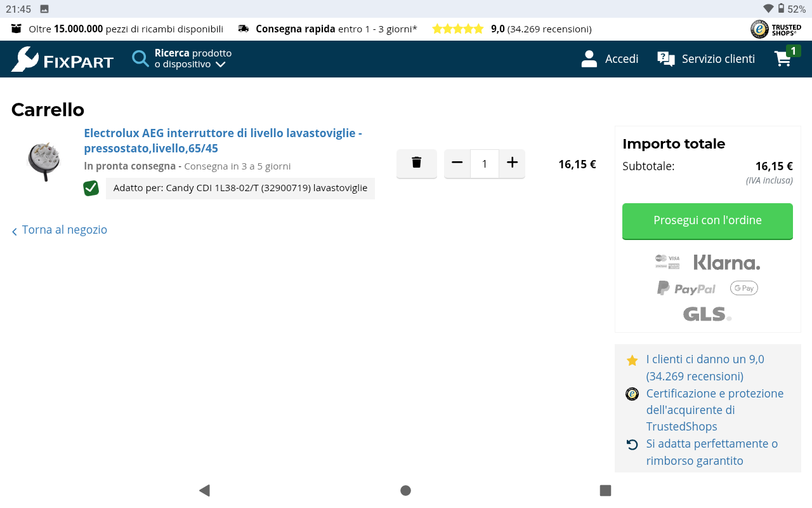
Task: Tap the 16,15 € item price
Action: coord(577,164)
